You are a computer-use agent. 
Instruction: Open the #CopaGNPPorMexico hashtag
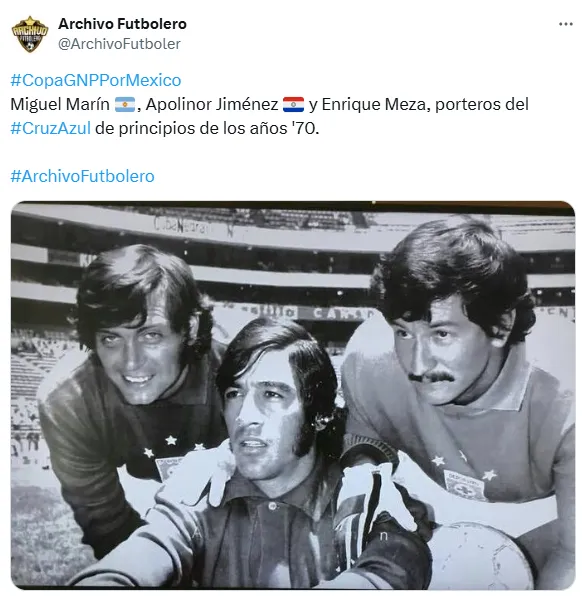pos(96,80)
